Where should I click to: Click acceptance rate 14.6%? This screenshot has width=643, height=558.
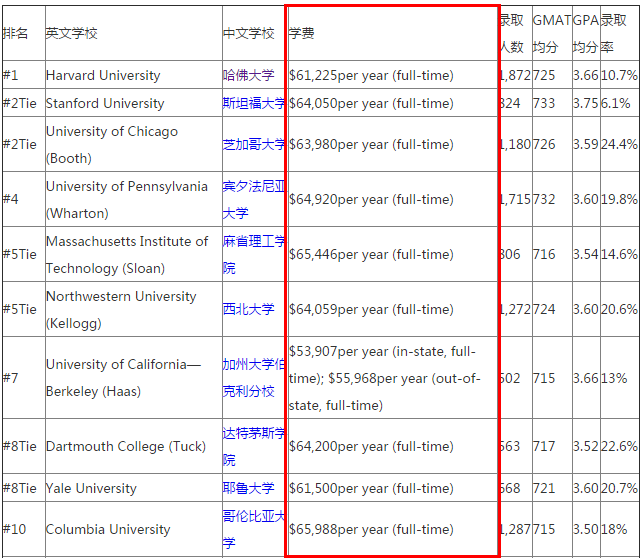tap(619, 254)
